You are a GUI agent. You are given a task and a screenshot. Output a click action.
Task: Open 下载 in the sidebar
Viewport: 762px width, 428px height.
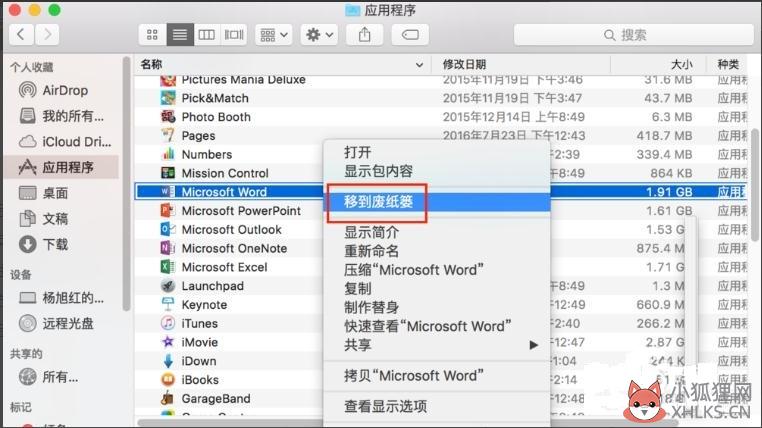point(44,244)
